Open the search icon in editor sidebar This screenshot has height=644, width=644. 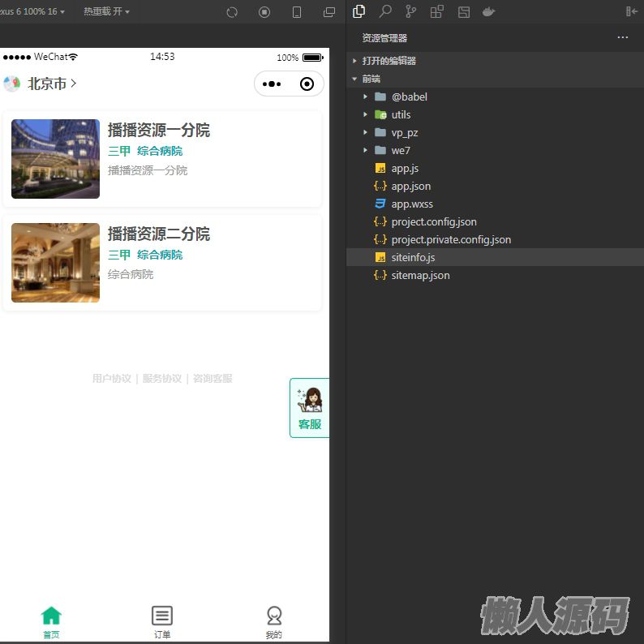pos(385,11)
